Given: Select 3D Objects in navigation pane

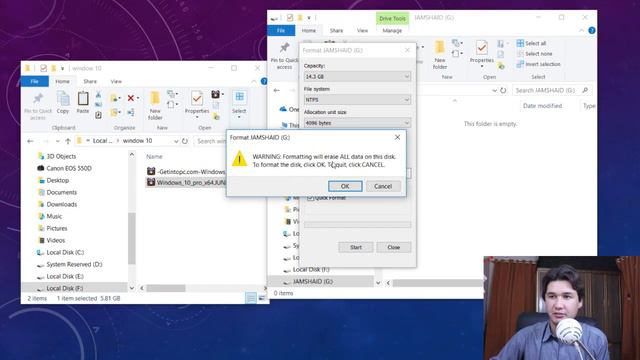Looking at the screenshot, I should pos(56,156).
